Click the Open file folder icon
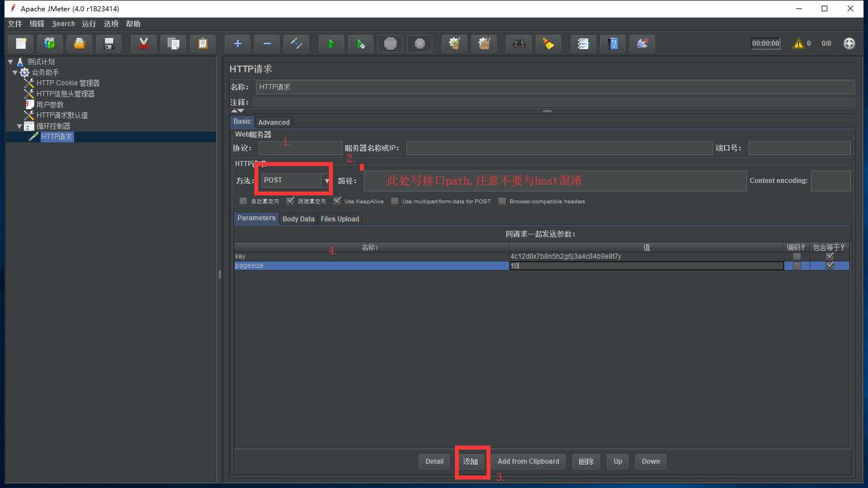This screenshot has width=868, height=488. tap(79, 43)
